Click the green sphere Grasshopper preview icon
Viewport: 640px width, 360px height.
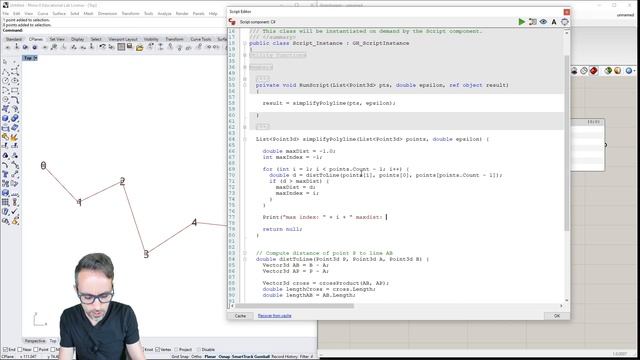[x=608, y=71]
